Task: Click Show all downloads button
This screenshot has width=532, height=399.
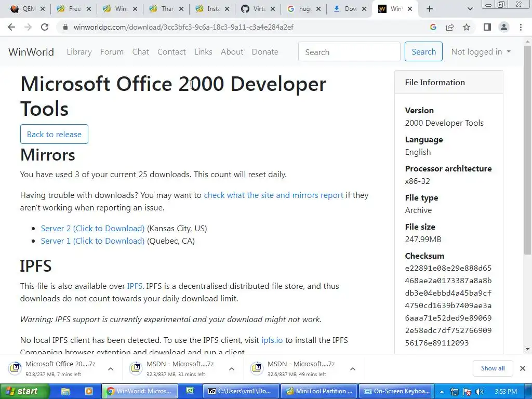Action: (493, 368)
